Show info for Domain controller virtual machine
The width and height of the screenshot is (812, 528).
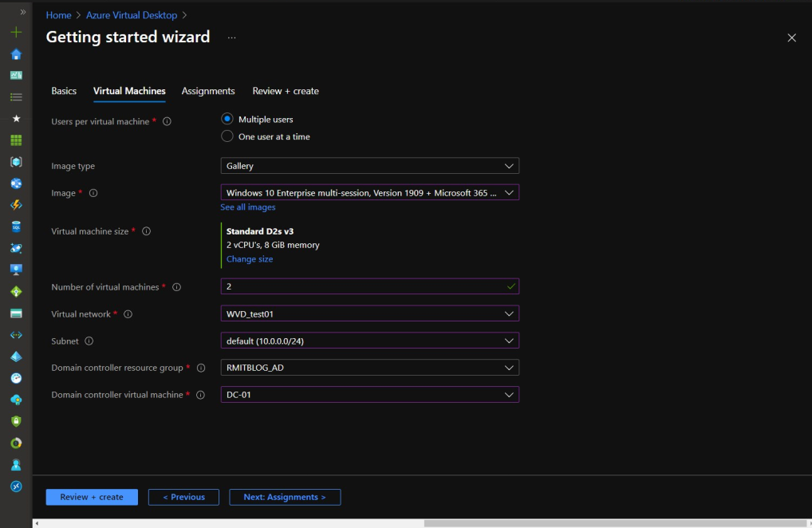point(200,395)
